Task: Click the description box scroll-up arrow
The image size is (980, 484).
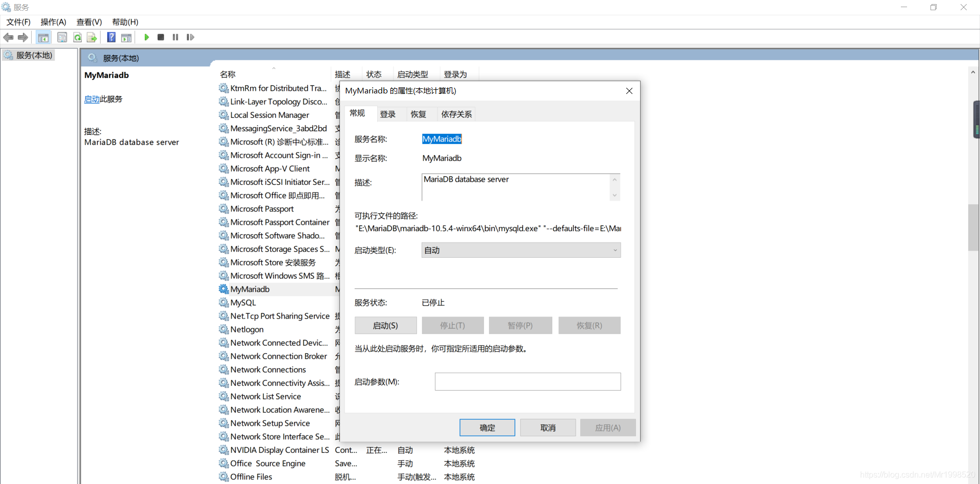Action: click(x=615, y=179)
